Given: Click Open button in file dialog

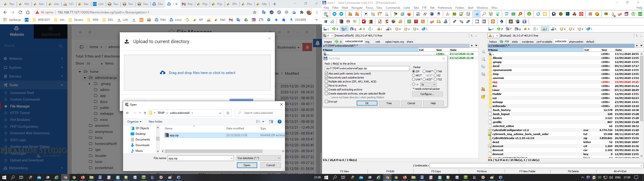Looking at the screenshot, I should point(247,165).
